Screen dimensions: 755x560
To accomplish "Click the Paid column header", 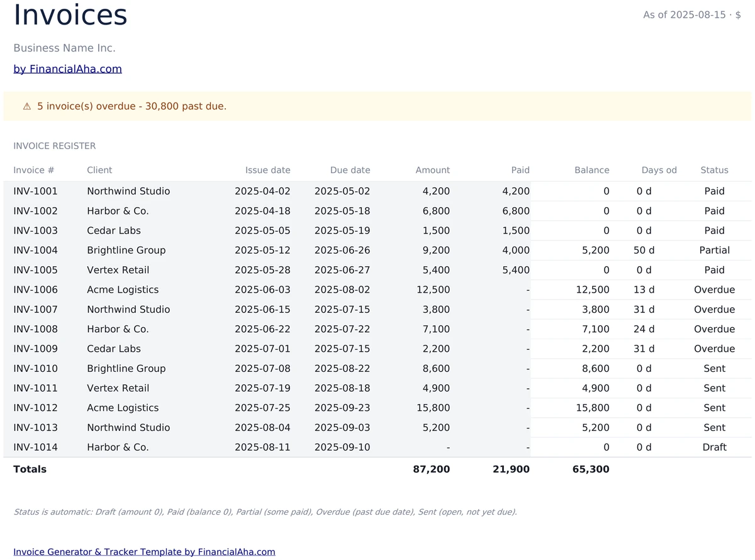I will point(520,170).
